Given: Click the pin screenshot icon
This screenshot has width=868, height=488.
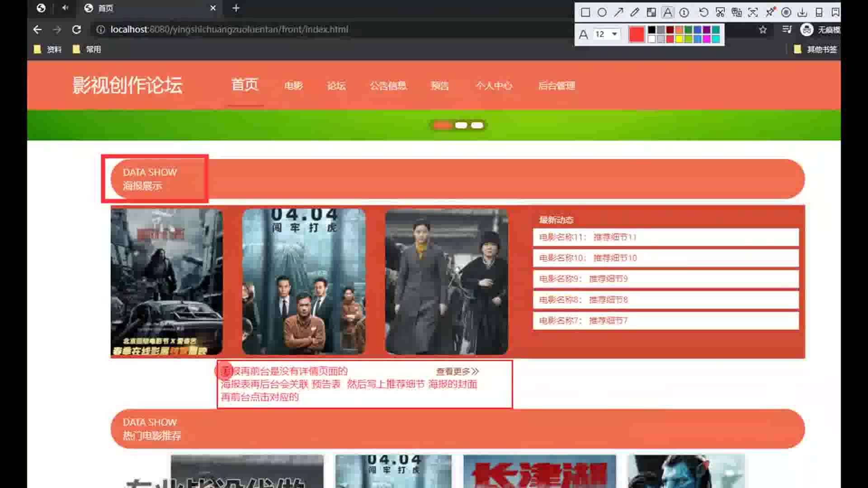Looking at the screenshot, I should tap(770, 12).
